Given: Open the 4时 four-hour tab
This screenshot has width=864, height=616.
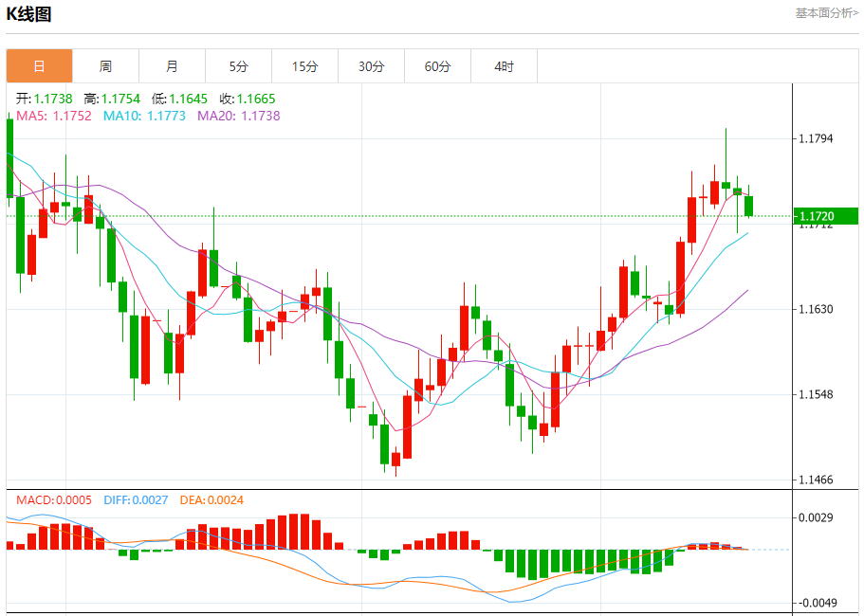Looking at the screenshot, I should [x=504, y=66].
